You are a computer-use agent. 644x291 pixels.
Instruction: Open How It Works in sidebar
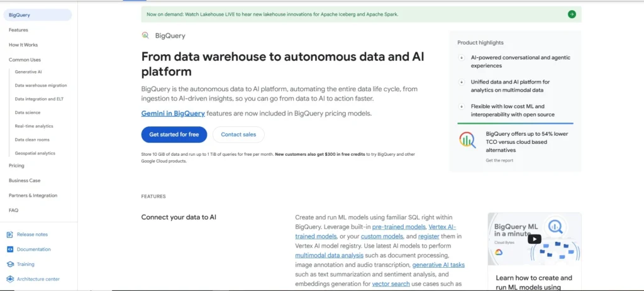(23, 45)
